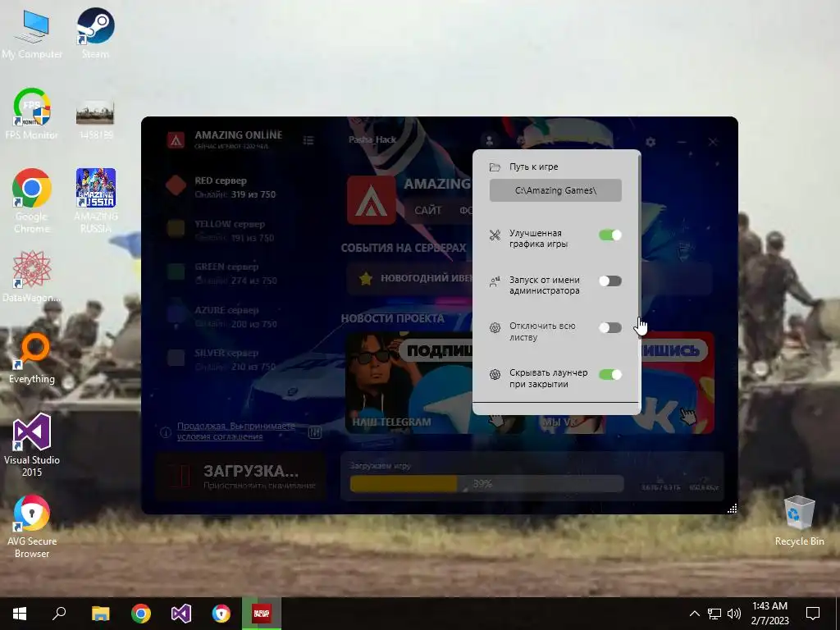The height and width of the screenshot is (630, 840).
Task: Open the Everything search desktop icon
Action: pyautogui.click(x=32, y=358)
